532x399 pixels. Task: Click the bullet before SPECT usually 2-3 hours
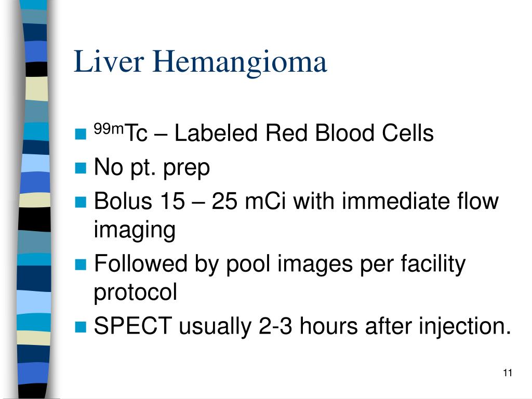[x=81, y=327]
